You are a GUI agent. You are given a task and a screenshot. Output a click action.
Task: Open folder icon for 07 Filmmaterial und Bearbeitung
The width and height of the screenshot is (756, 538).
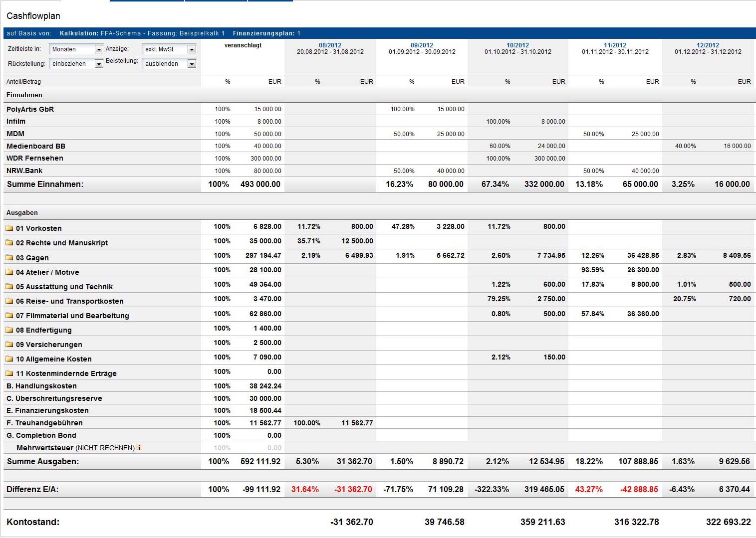tap(9, 316)
